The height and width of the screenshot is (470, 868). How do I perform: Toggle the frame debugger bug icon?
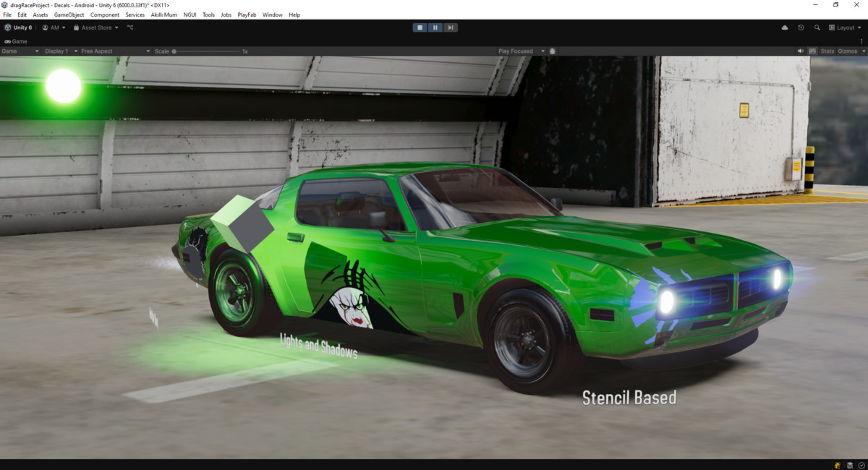click(553, 51)
